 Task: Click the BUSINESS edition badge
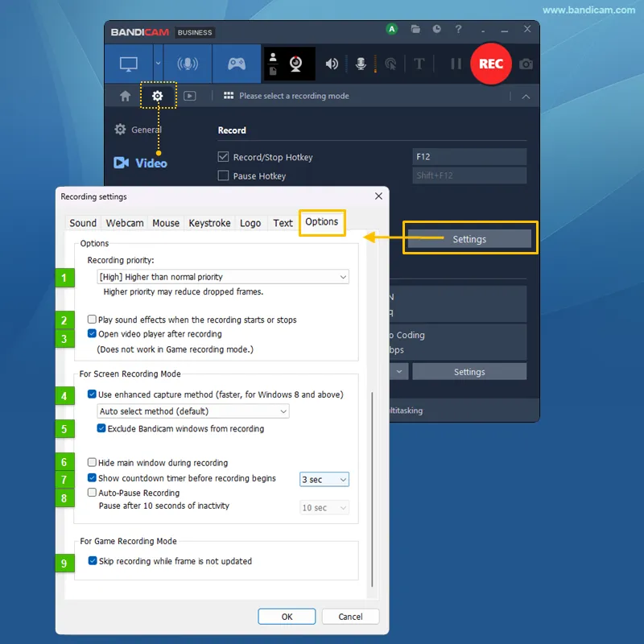[x=195, y=32]
